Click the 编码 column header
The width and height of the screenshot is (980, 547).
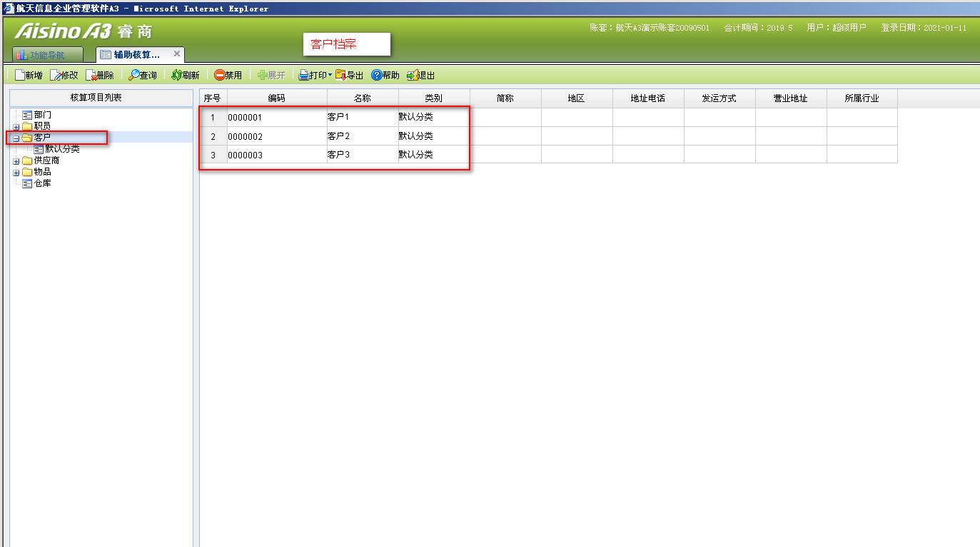pos(277,98)
